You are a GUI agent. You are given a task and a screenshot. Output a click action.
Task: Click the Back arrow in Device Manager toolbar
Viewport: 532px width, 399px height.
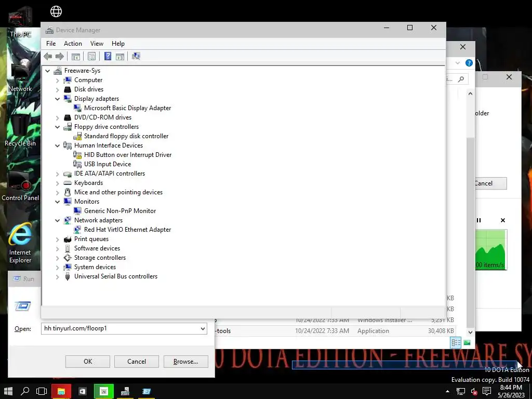(x=48, y=56)
